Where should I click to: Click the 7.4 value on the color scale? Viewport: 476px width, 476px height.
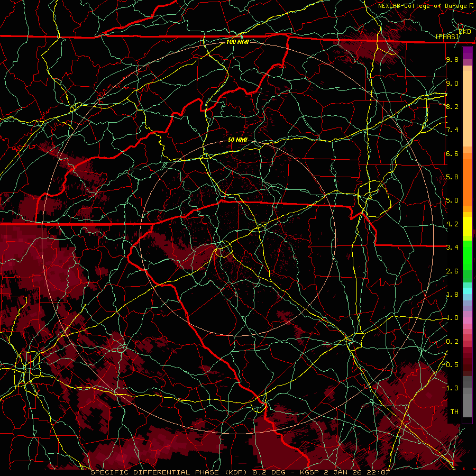452,130
